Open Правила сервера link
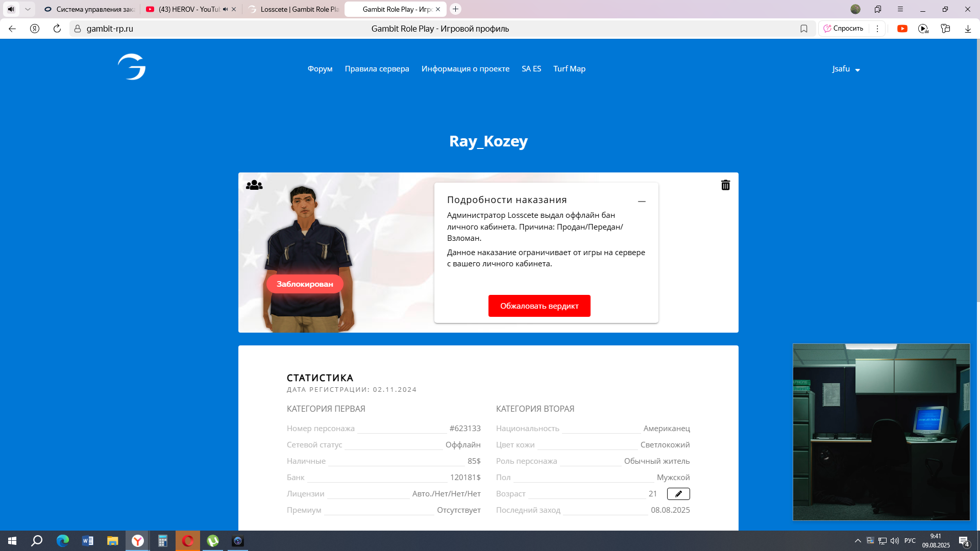980x551 pixels. pos(377,69)
